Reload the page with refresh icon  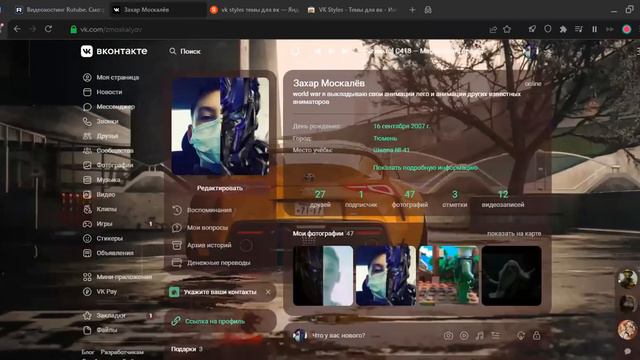tap(48, 29)
